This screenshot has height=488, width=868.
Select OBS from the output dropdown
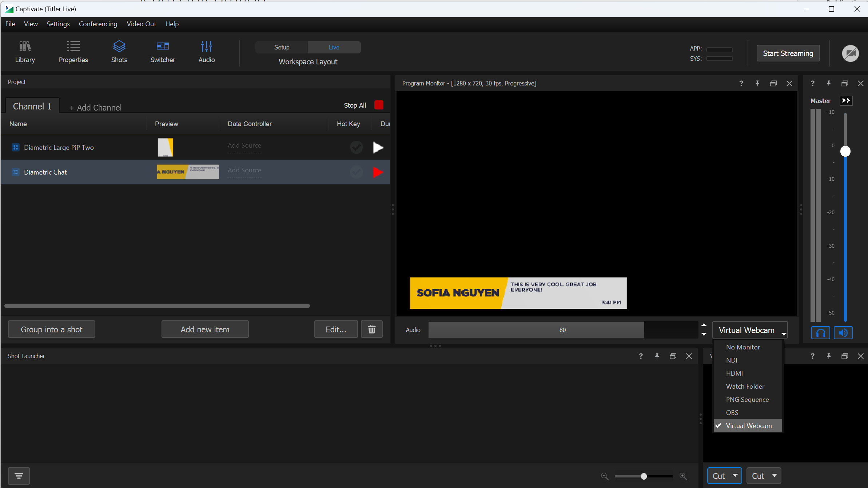point(732,413)
